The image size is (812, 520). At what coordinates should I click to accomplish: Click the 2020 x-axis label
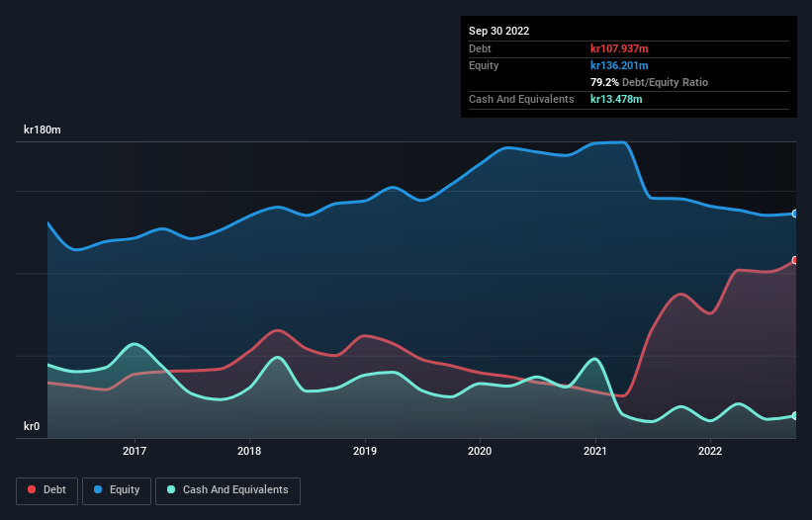point(480,451)
